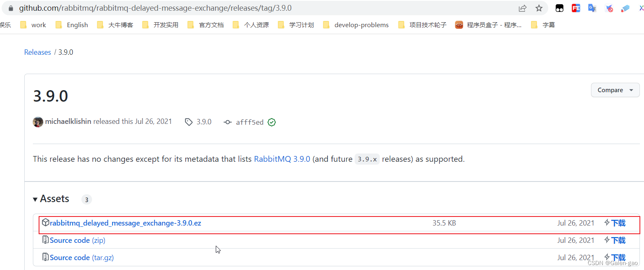This screenshot has height=270, width=644.
Task: Open the red-circled bird extension icon
Action: 609,8
